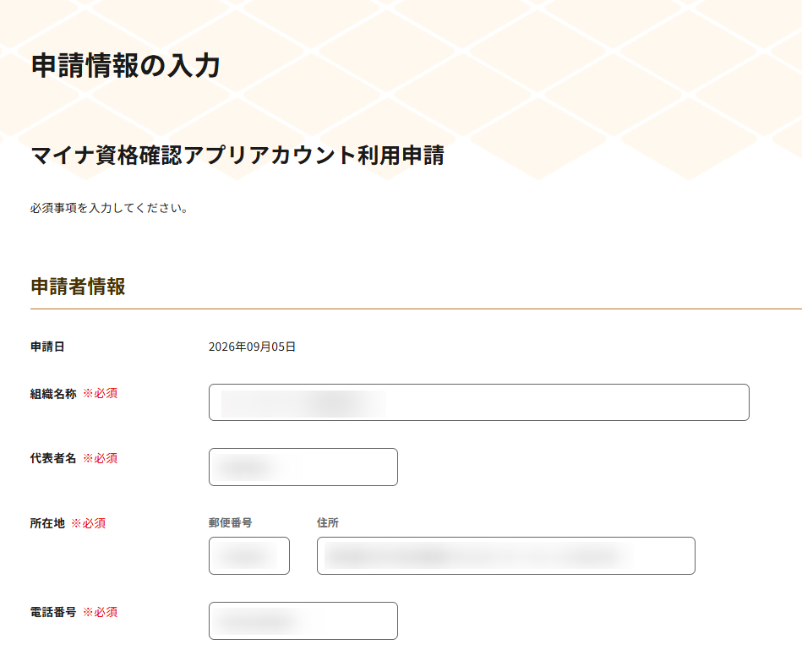
Task: Click the 郵便番号 sub-label above postal field
Action: pos(231,522)
